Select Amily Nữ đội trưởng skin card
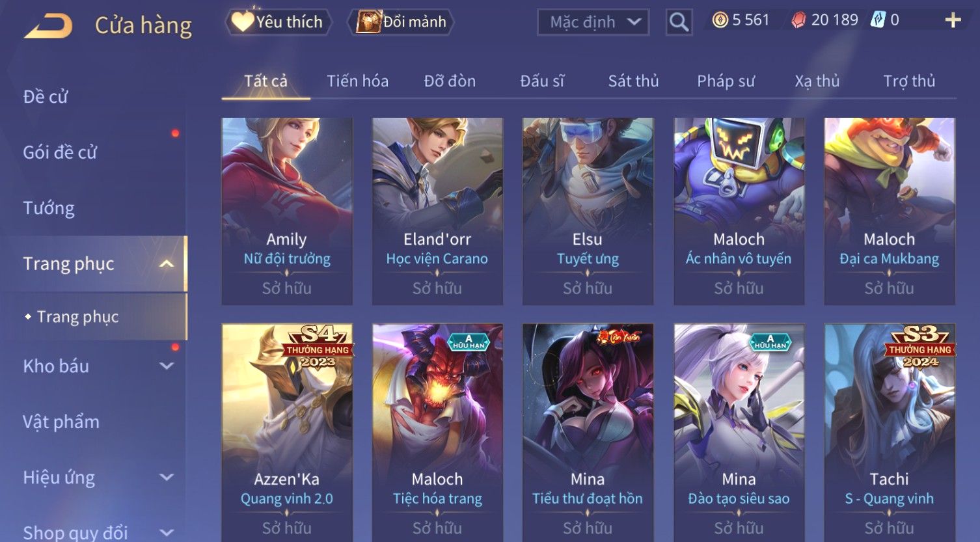Screen dimensions: 980x542 coord(287,211)
